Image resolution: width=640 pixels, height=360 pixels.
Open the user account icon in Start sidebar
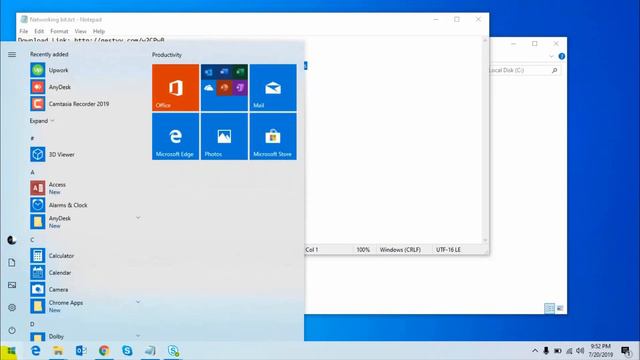[12, 240]
